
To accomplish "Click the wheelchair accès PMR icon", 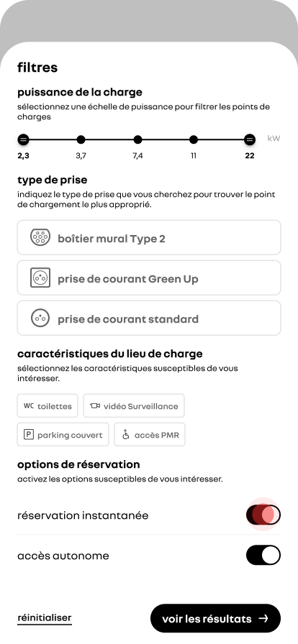I will coord(126,435).
